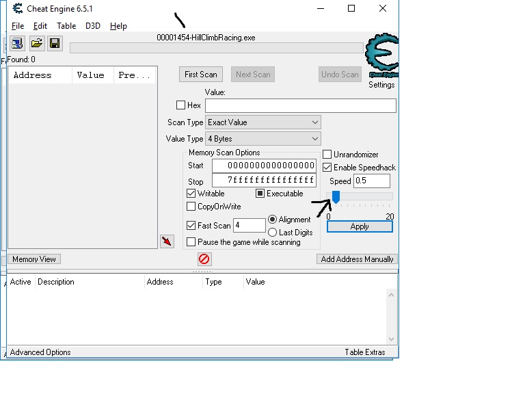Click the First Scan button
The height and width of the screenshot is (420, 525).
point(201,75)
